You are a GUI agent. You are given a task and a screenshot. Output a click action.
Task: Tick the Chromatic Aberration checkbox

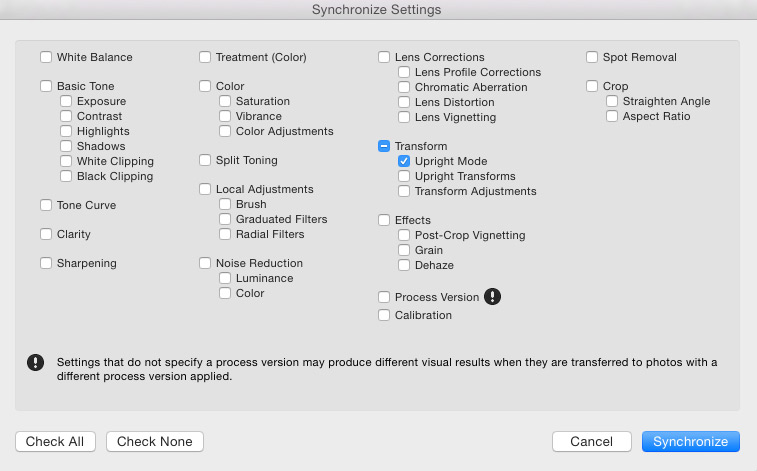[404, 87]
